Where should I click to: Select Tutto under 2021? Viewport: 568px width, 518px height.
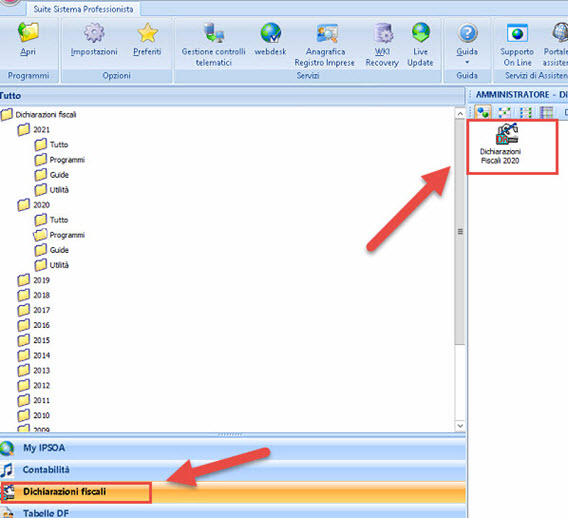[52, 145]
